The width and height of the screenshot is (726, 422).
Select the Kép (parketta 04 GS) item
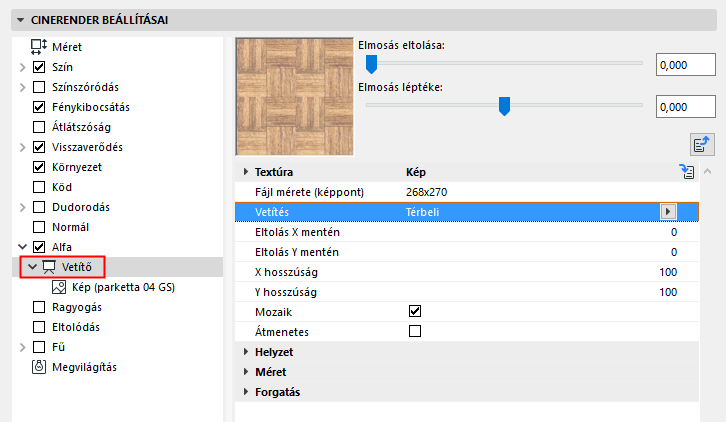(123, 287)
